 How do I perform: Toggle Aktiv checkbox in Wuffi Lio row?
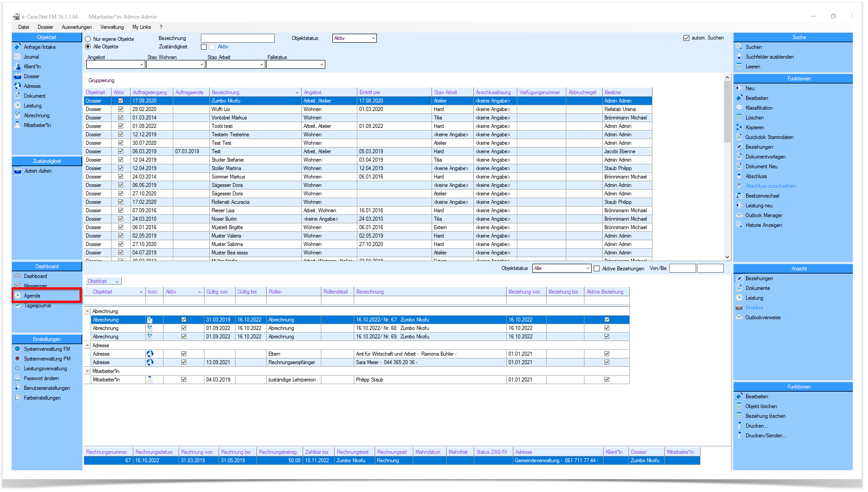tap(120, 109)
